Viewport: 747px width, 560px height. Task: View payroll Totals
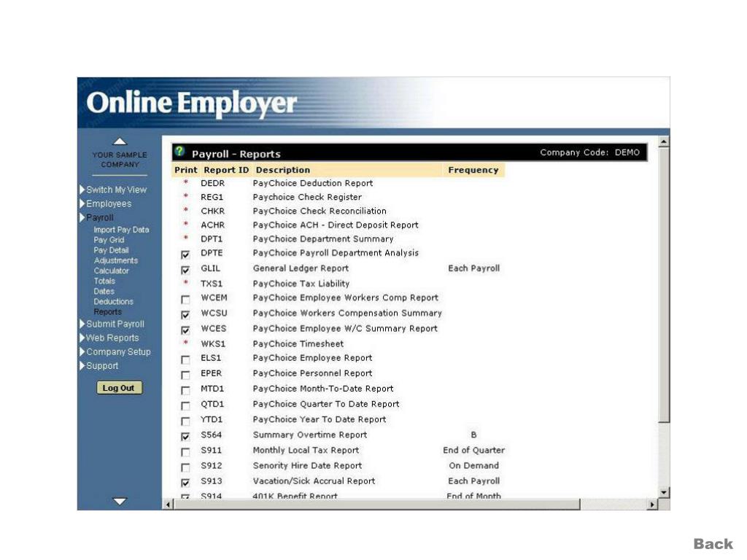(104, 281)
